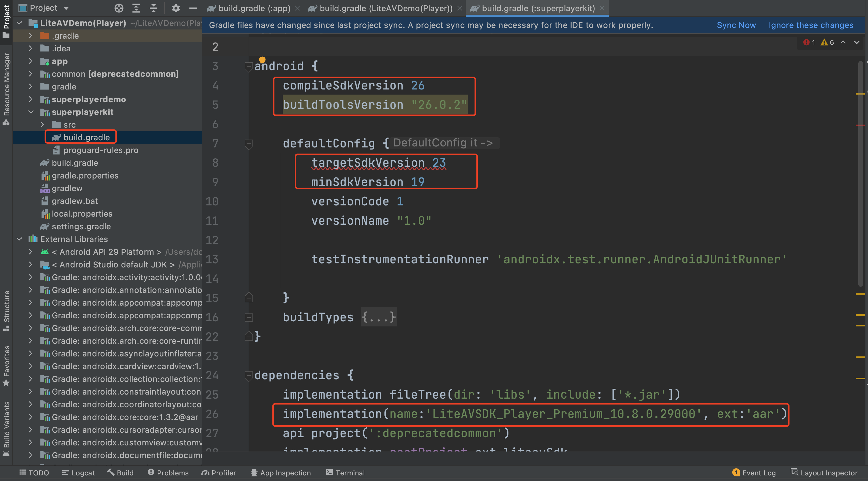Open the Terminal tool window
Viewport: 868px width, 481px height.
(x=345, y=473)
